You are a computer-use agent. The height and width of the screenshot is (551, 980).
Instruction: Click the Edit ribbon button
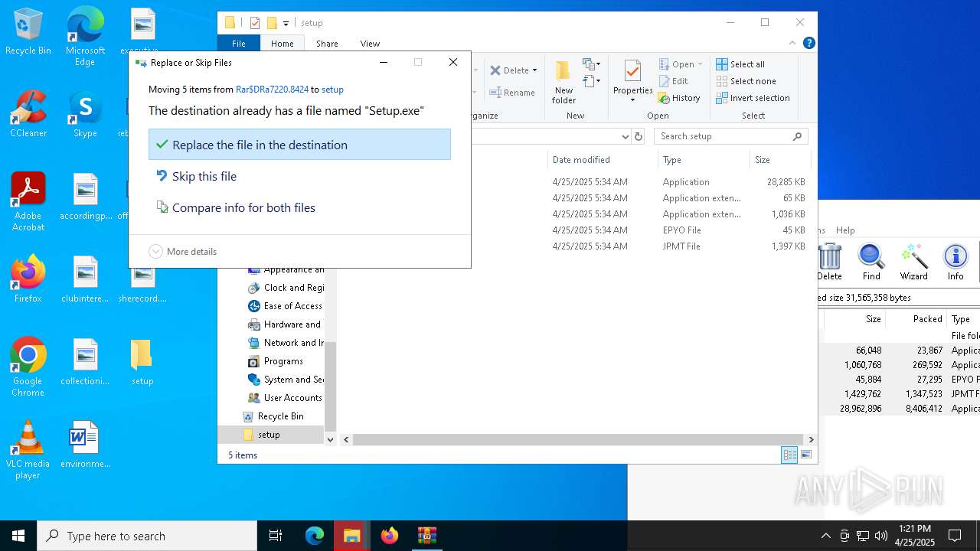673,81
